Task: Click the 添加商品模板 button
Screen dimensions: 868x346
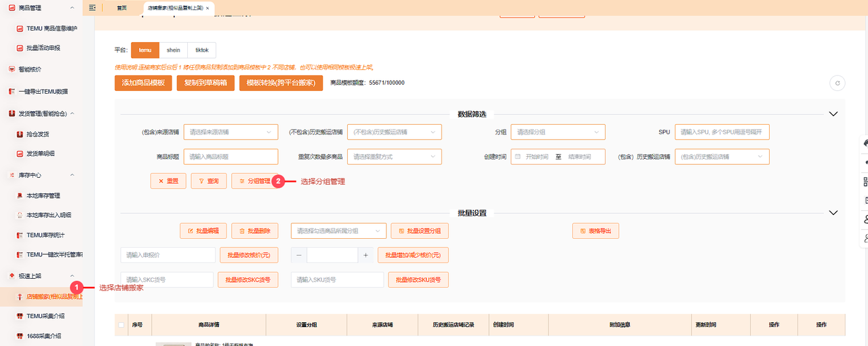Action: (143, 83)
